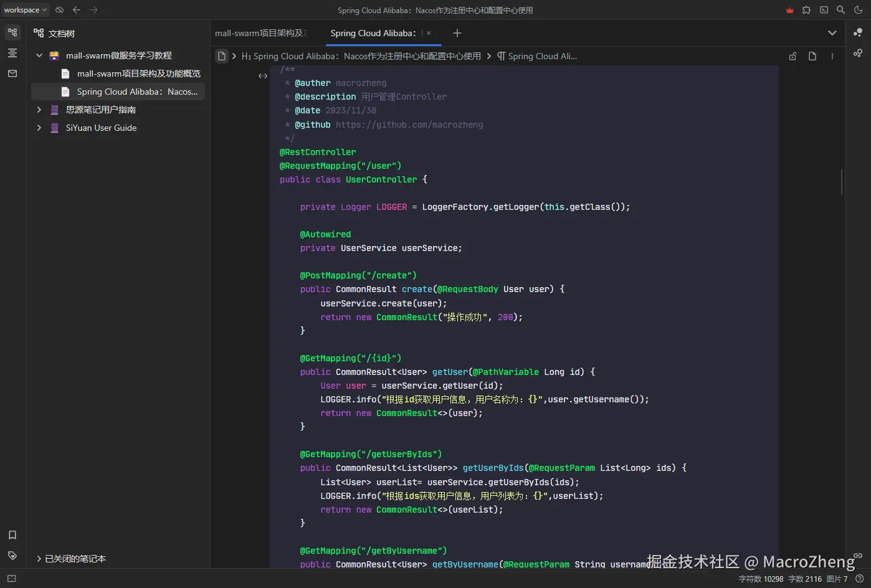This screenshot has width=871, height=588.
Task: Open the global search magnifier
Action: (x=840, y=10)
